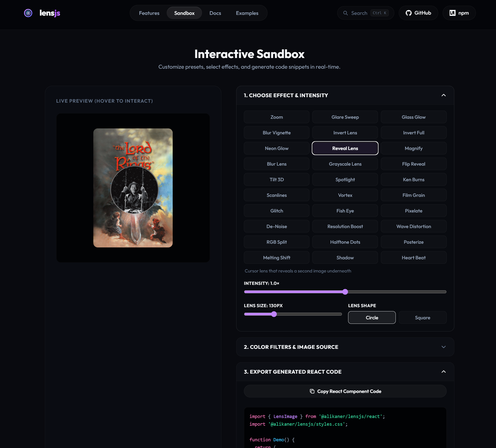The width and height of the screenshot is (496, 448).
Task: Pick the Scanlines effect
Action: (277, 195)
